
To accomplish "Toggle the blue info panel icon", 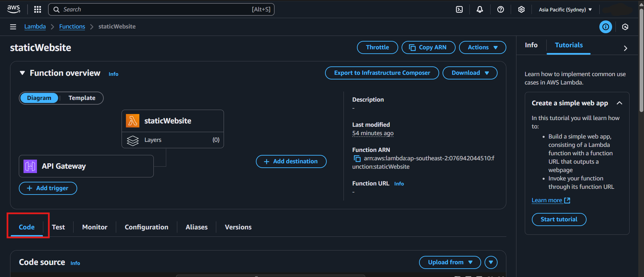I will [606, 27].
